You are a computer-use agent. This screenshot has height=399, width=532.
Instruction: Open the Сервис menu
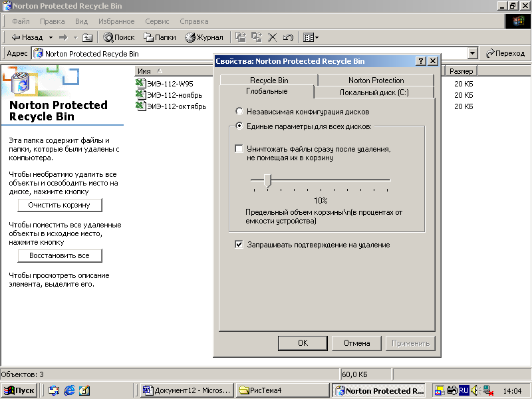tap(157, 21)
